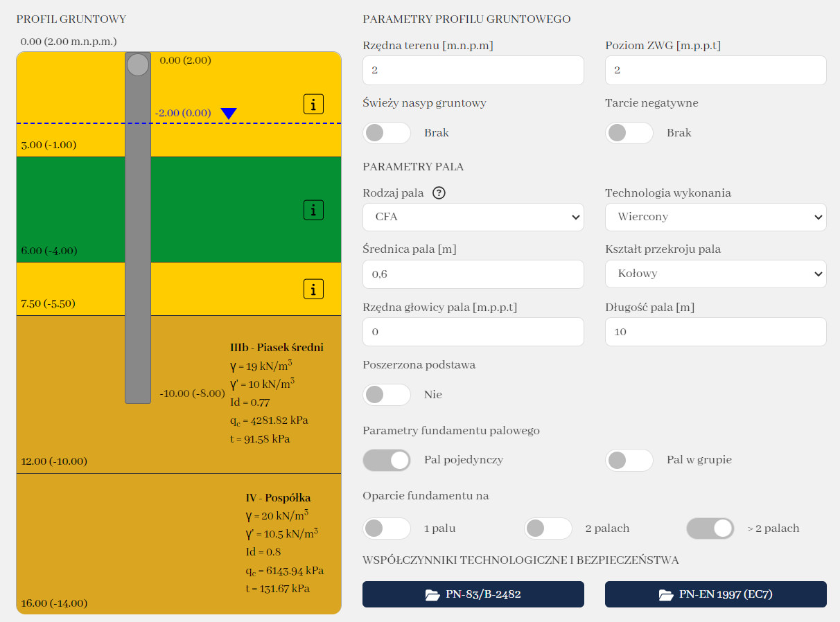The width and height of the screenshot is (840, 622).
Task: Select foundation on 2 palach option
Action: click(548, 528)
